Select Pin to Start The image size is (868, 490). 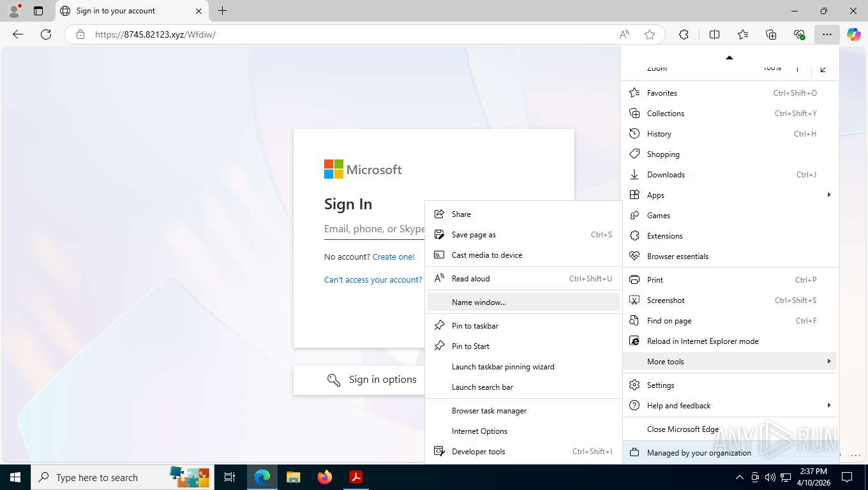tap(523, 346)
